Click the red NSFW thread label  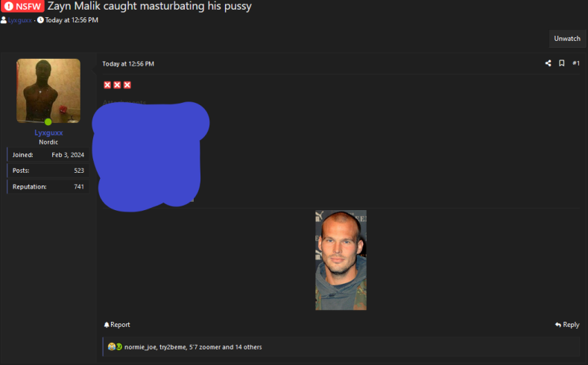coord(22,7)
